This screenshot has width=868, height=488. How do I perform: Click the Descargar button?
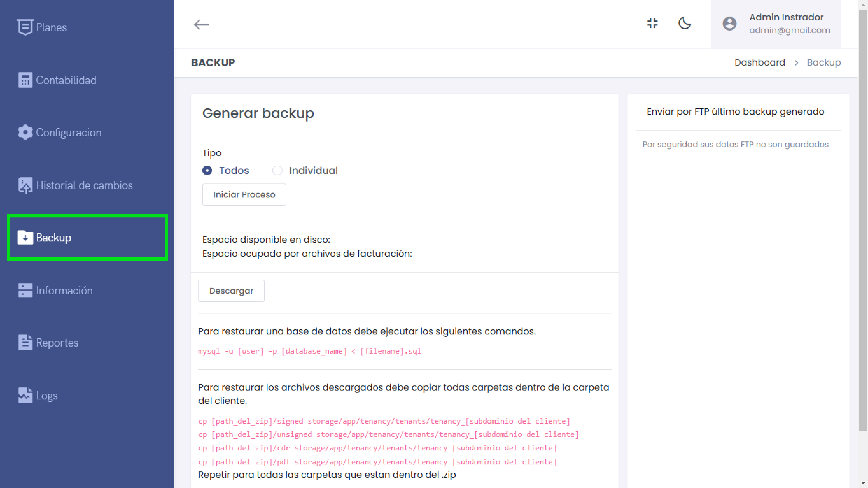231,291
